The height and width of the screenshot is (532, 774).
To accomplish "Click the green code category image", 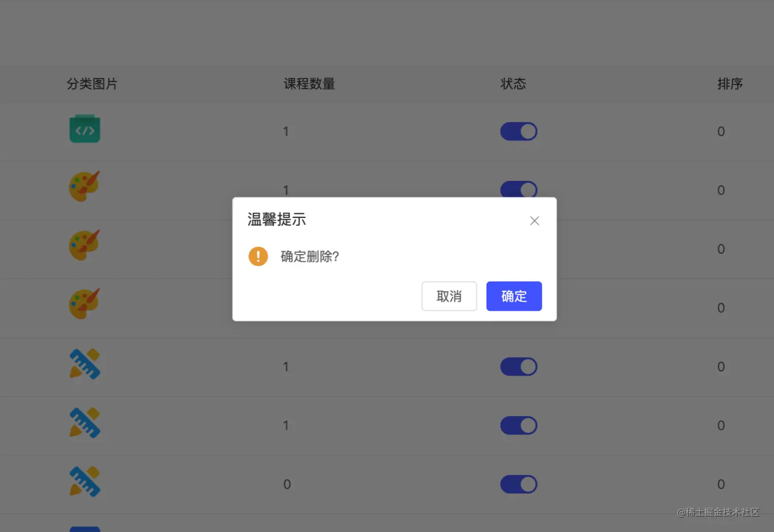I will click(x=85, y=128).
